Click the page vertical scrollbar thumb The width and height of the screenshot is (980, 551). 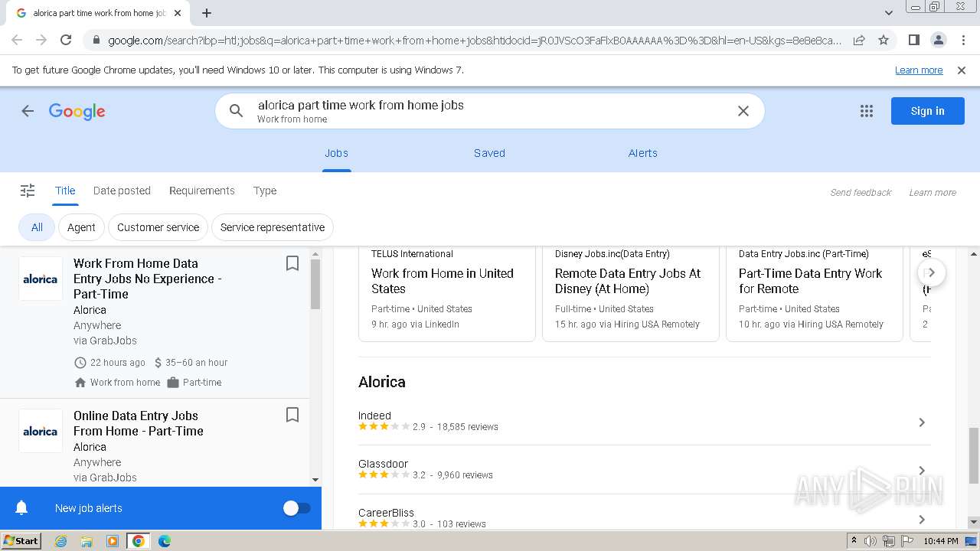click(x=974, y=456)
